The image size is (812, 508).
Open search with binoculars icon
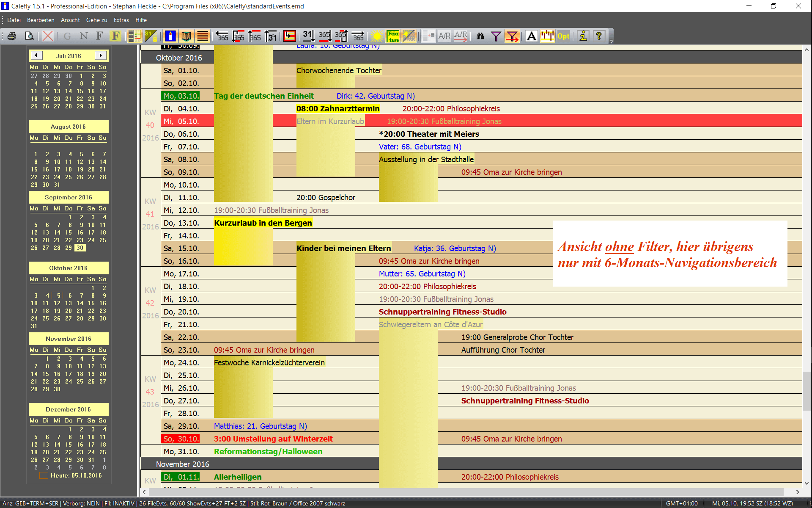[480, 36]
